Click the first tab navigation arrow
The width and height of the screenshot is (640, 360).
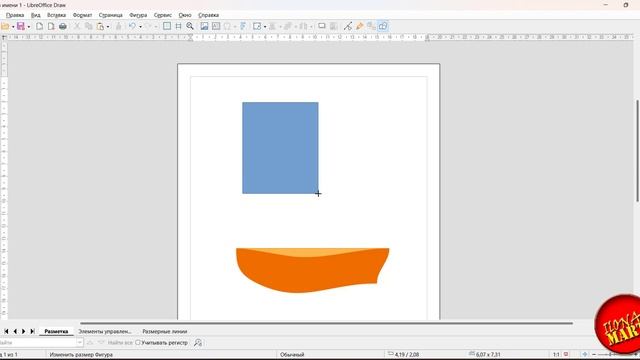click(x=6, y=331)
